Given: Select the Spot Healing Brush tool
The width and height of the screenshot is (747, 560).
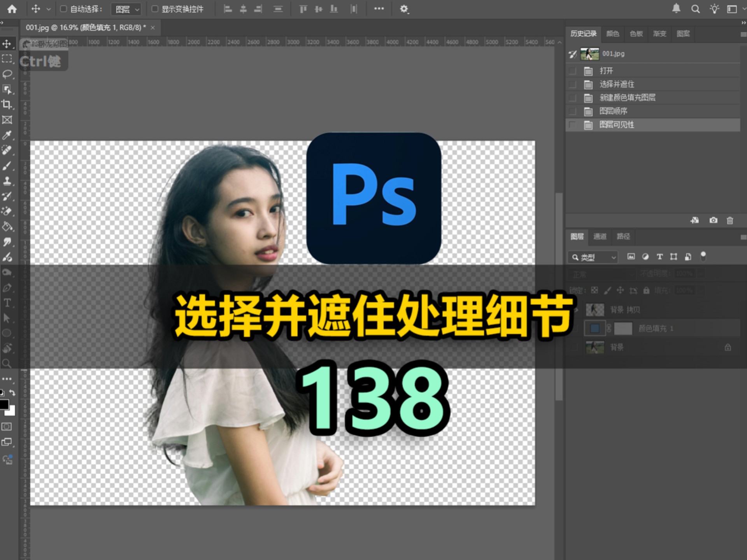Looking at the screenshot, I should point(7,150).
